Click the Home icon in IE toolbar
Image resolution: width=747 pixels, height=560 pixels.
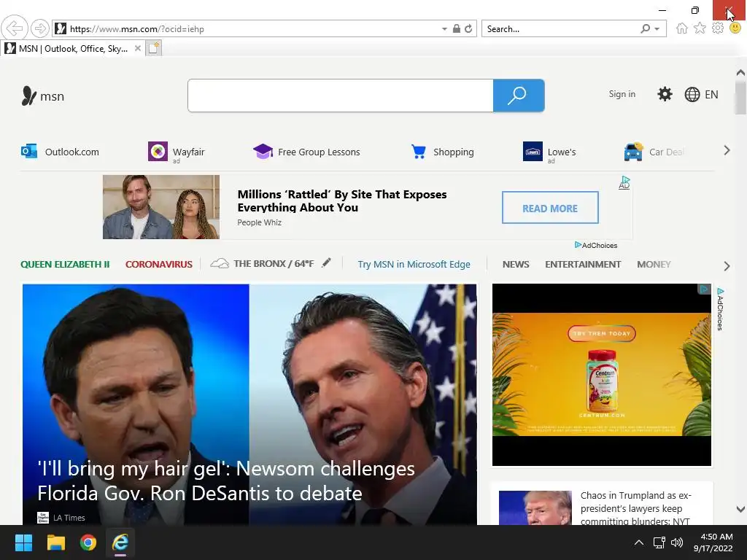click(x=682, y=28)
